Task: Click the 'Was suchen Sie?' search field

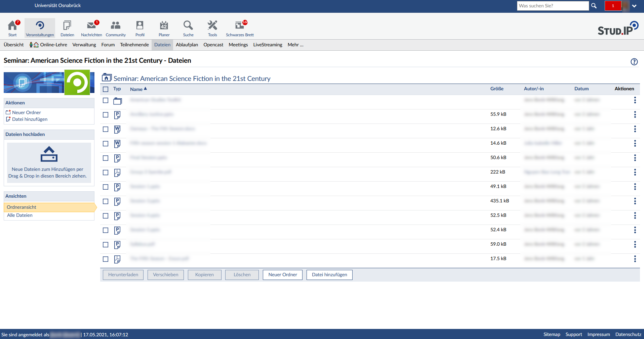Action: tap(553, 6)
